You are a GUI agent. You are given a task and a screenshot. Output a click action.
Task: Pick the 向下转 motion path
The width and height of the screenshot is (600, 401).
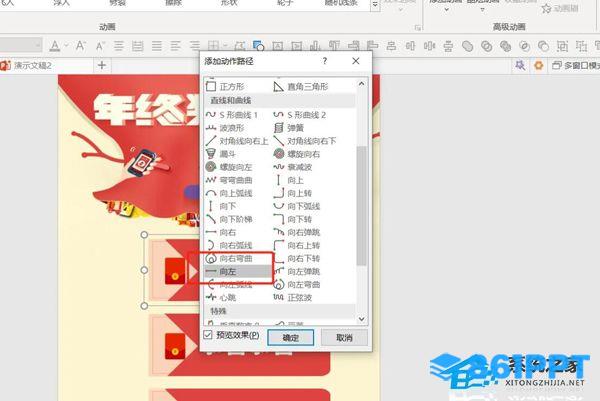click(x=293, y=219)
